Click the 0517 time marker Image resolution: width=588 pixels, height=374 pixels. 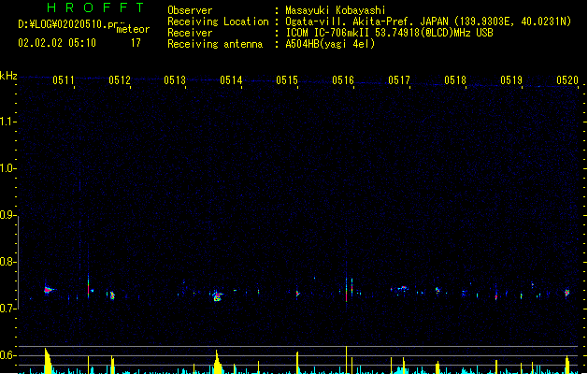(399, 79)
